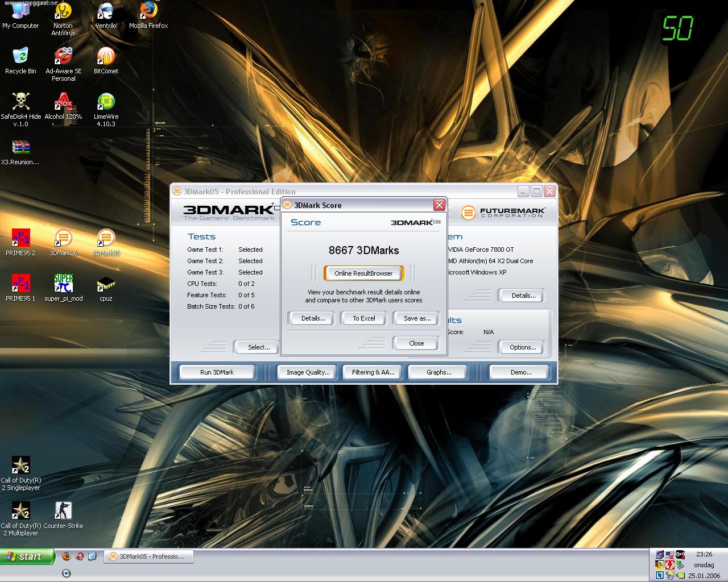Close the score dialog with Close button
The image size is (728, 582).
coord(416,343)
